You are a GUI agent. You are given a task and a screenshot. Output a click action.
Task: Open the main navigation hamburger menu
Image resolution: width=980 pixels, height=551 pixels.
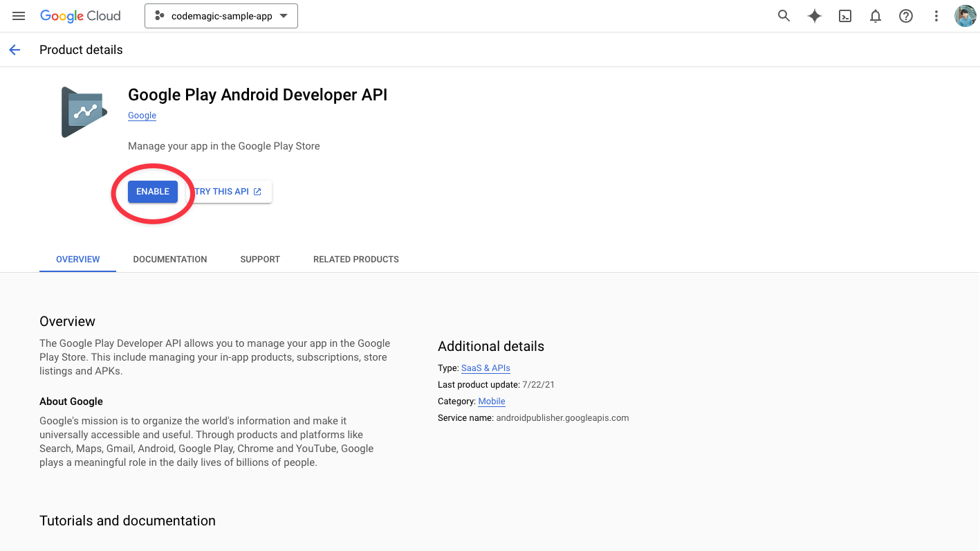pos(19,16)
